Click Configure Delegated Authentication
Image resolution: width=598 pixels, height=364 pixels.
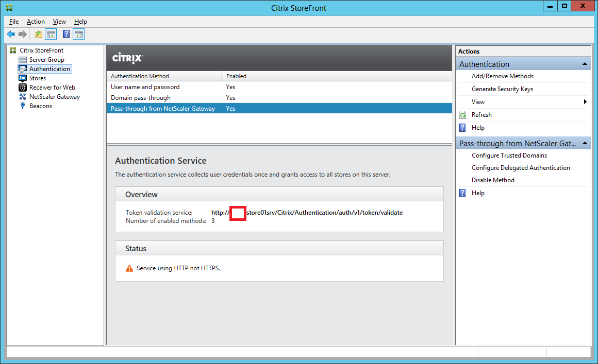click(521, 168)
